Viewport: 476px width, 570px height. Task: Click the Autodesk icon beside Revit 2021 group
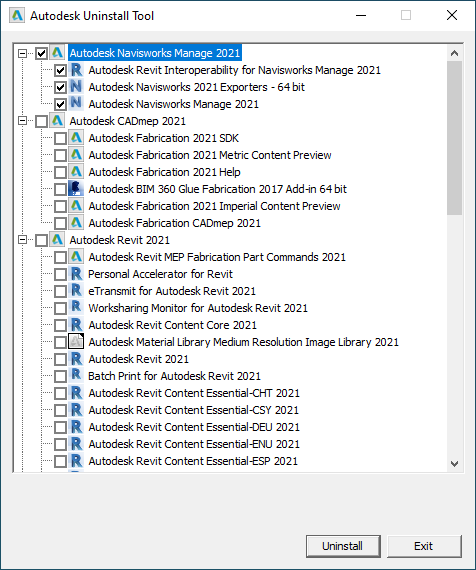(x=57, y=240)
